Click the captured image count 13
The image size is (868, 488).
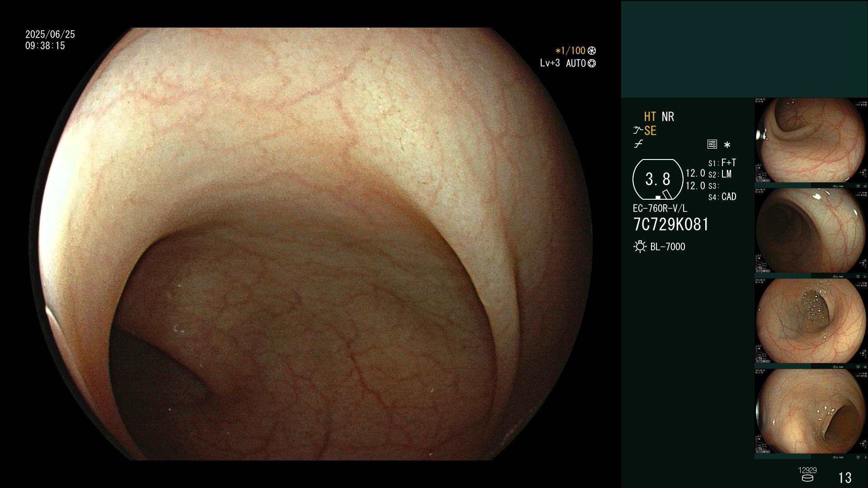[845, 478]
